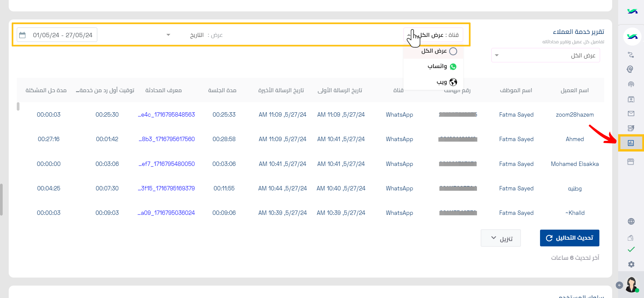The image size is (644, 298).
Task: Click customer name ~Khalid
Action: [x=575, y=213]
